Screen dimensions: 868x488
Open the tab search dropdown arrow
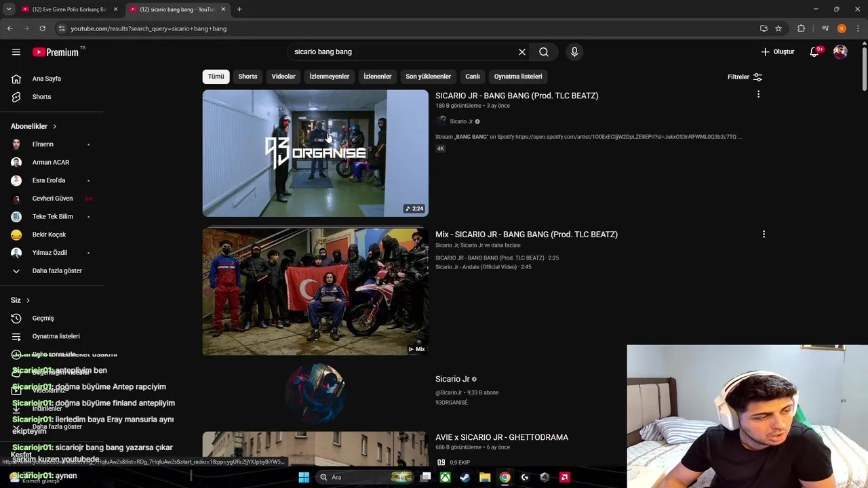click(9, 9)
